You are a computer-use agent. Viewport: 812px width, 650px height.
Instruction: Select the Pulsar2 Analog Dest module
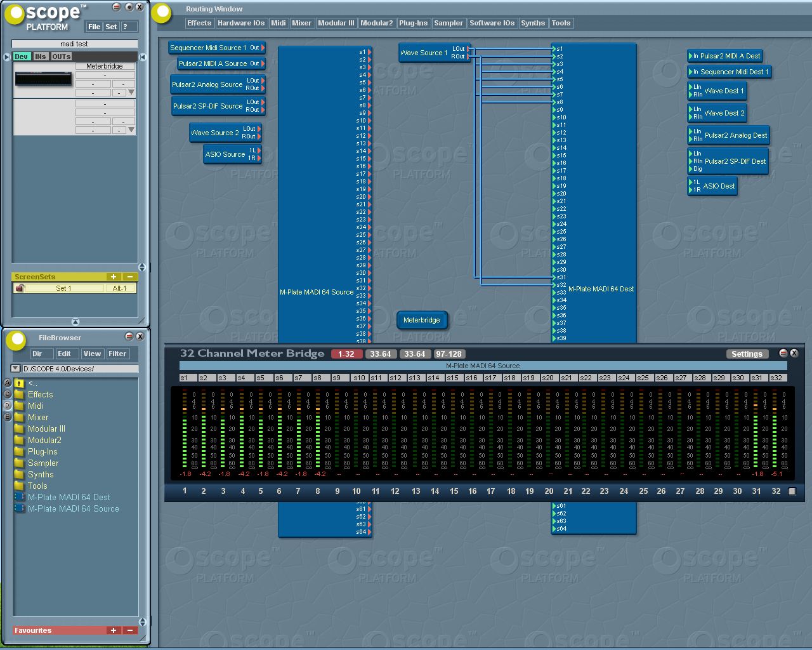tap(729, 135)
